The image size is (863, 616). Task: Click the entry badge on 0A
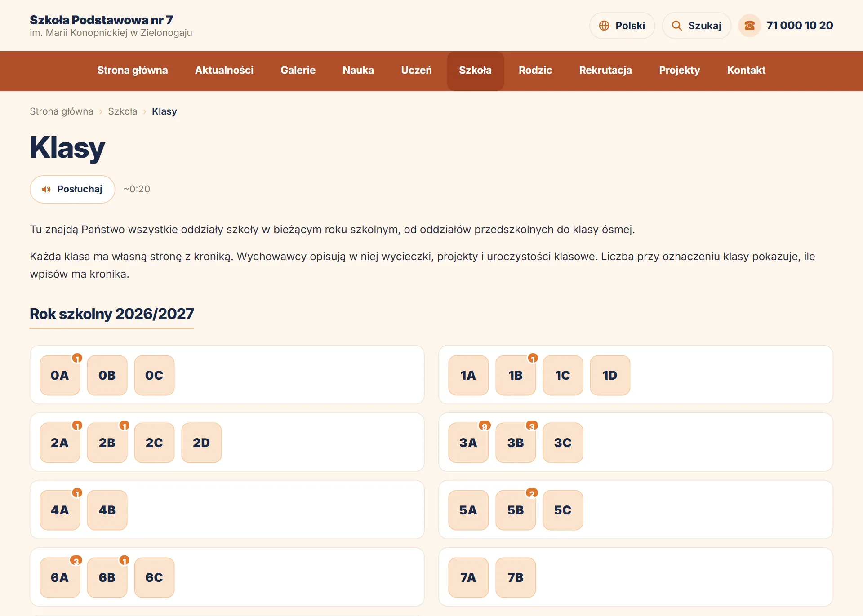click(x=77, y=359)
